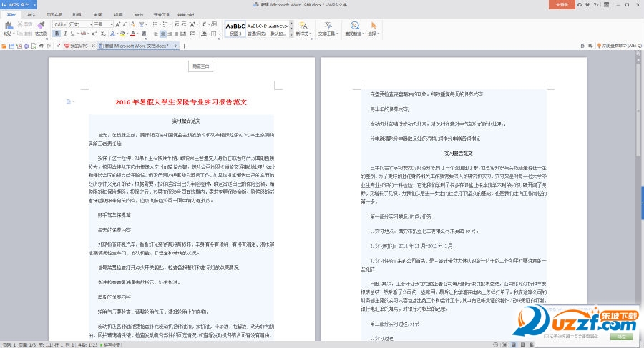
Task: Click the undo arrow in quick access bar
Action: point(40,46)
